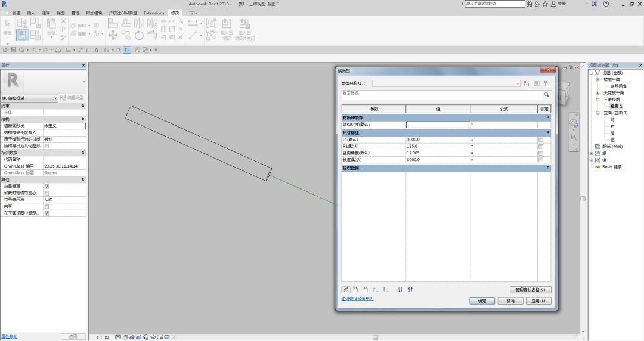Click Load into Project and Close button
The height and width of the screenshot is (341, 644).
245,29
